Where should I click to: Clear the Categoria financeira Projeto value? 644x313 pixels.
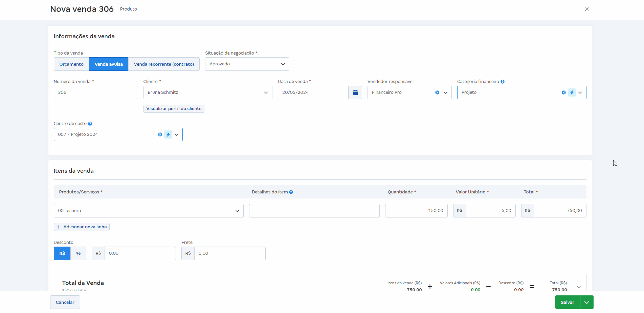click(563, 92)
